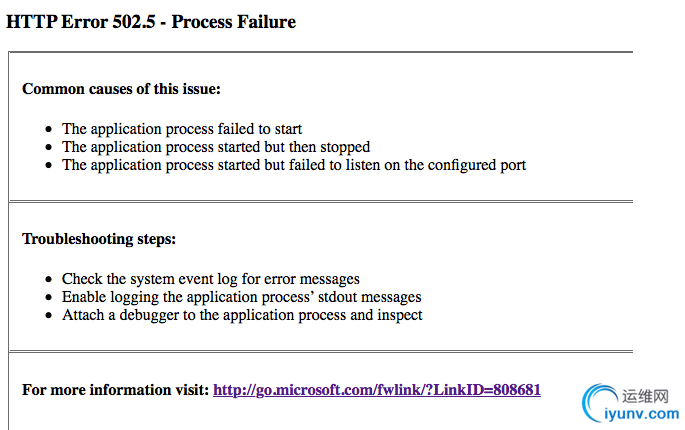The height and width of the screenshot is (430, 685).
Task: Click the bullet before 'Check the system event log'
Action: 48,279
